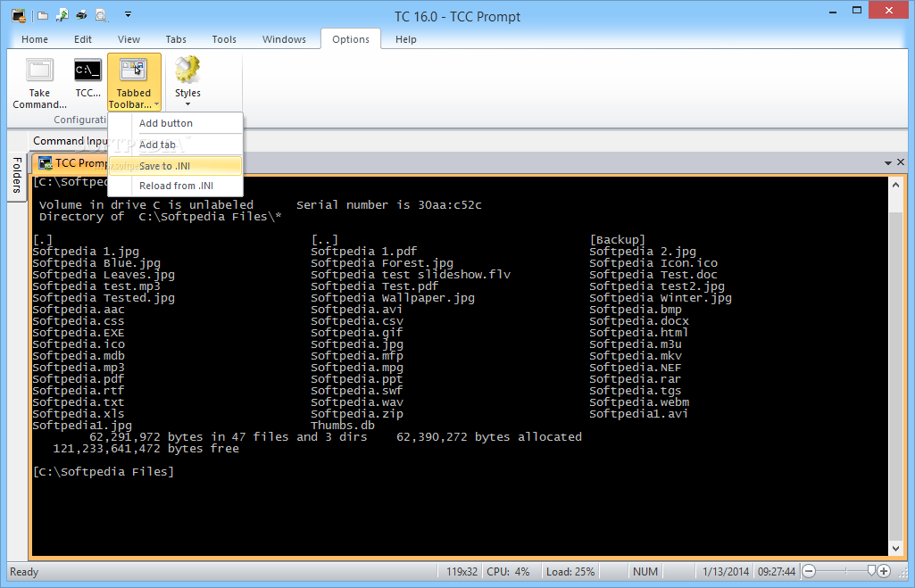Viewport: 915px width, 588px height.
Task: Select the TCC Prompt console tab
Action: tap(71, 163)
